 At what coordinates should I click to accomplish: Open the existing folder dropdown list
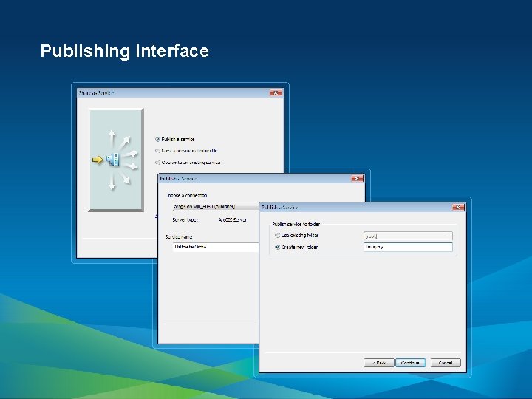coord(408,236)
